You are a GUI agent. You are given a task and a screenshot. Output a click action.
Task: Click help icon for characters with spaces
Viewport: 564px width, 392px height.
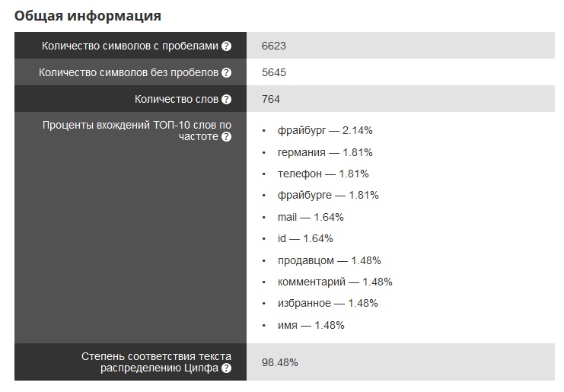[226, 46]
